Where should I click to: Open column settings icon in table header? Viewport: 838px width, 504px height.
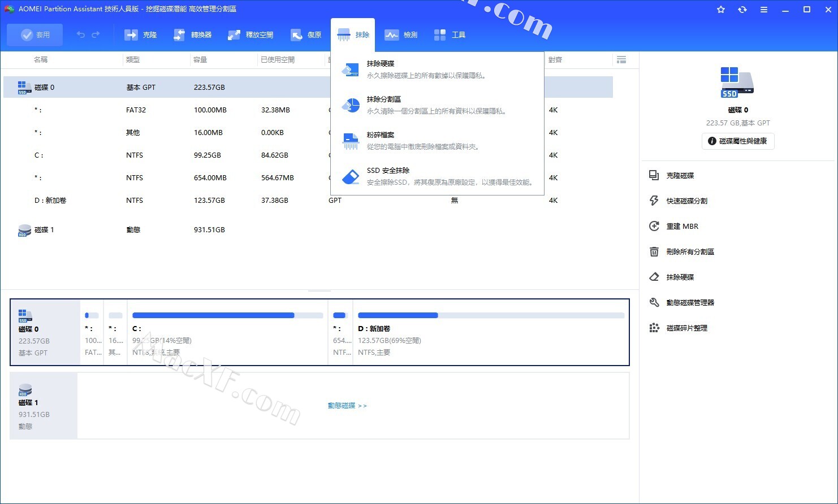point(621,60)
